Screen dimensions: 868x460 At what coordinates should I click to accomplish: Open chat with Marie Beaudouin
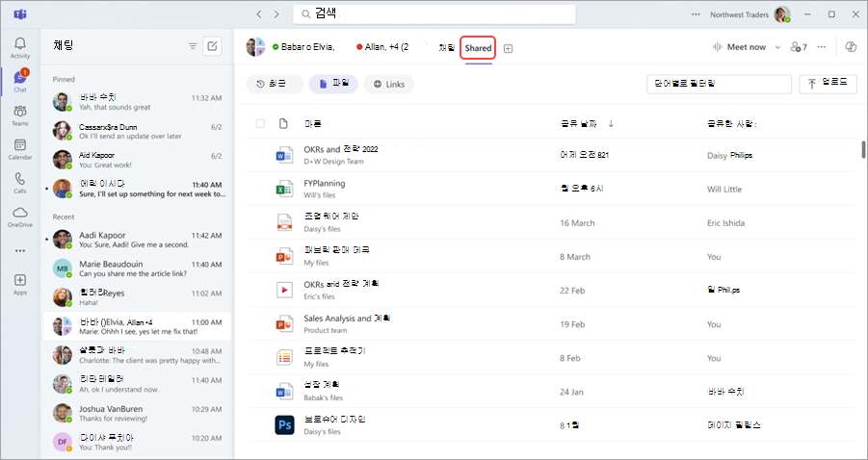coord(137,268)
